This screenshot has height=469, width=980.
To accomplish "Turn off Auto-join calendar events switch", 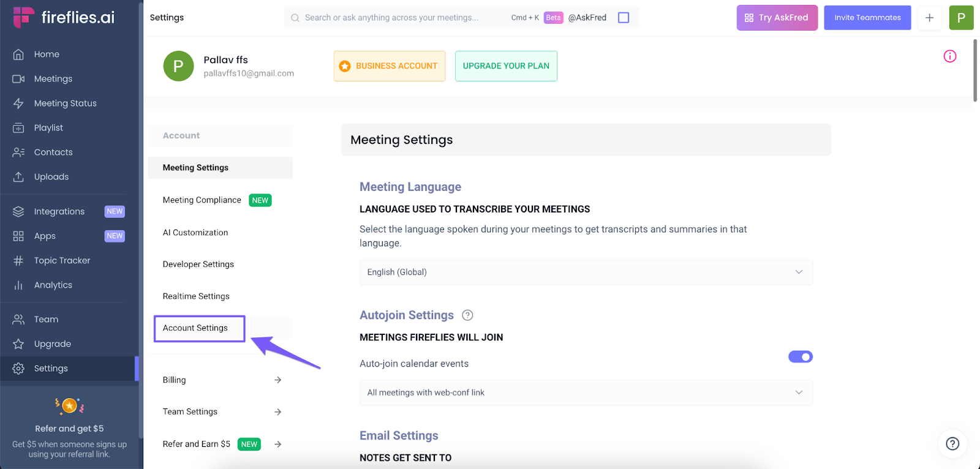I will click(x=801, y=357).
